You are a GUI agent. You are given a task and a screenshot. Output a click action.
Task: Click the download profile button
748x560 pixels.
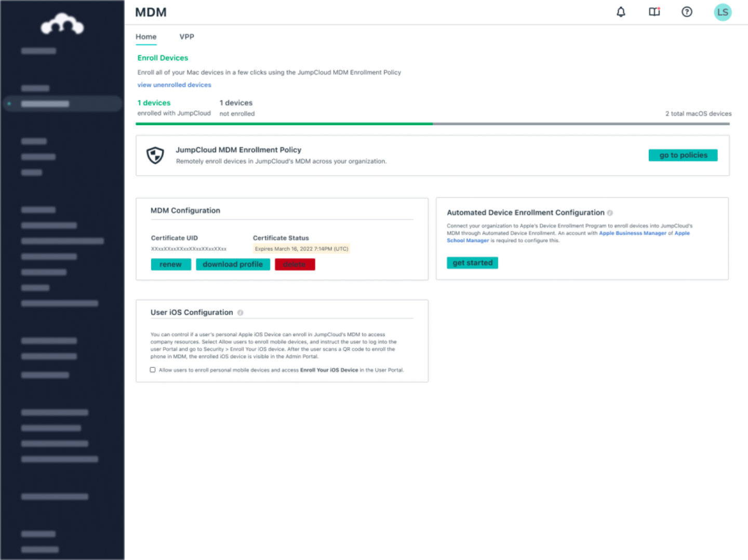pyautogui.click(x=233, y=264)
